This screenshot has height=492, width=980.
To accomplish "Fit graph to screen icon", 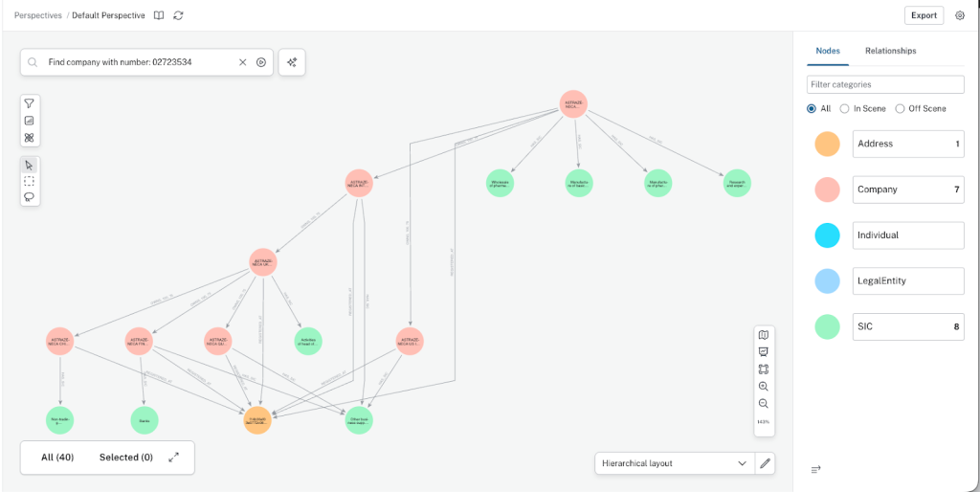I will point(763,369).
